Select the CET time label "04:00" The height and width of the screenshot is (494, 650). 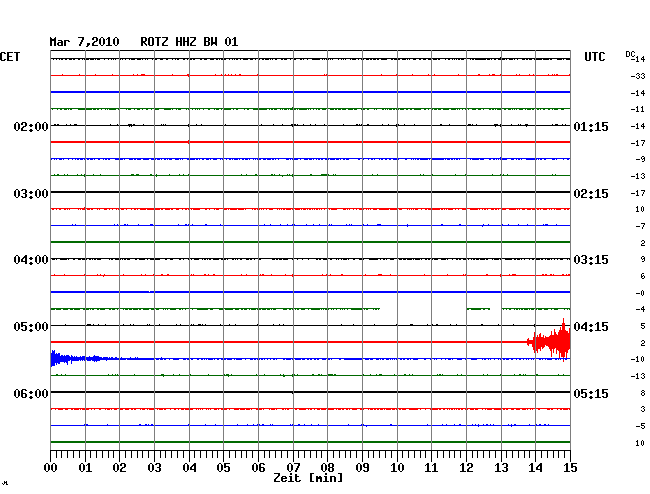pyautogui.click(x=31, y=260)
